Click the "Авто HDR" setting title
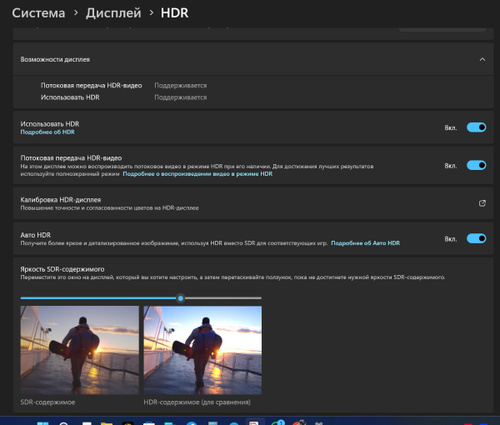This screenshot has height=425, width=500. (35, 235)
